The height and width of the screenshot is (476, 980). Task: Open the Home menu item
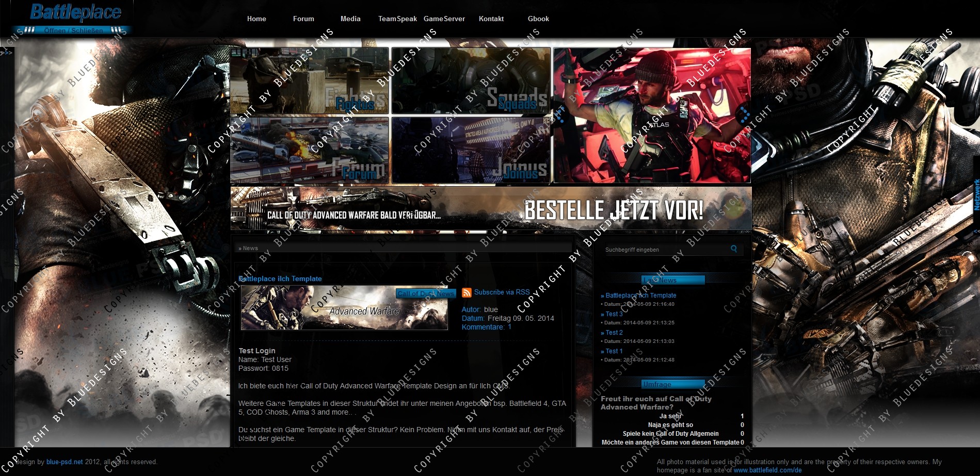coord(256,19)
